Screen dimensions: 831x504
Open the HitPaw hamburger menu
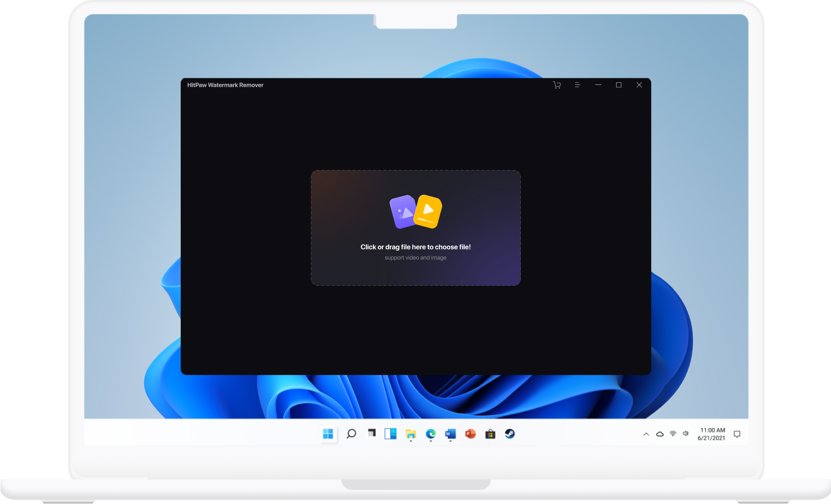point(577,85)
